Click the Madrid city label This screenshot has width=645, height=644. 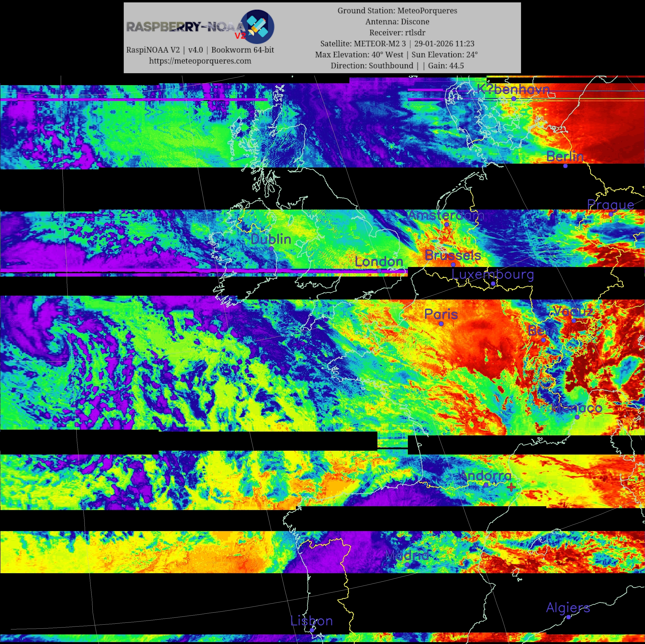[407, 555]
